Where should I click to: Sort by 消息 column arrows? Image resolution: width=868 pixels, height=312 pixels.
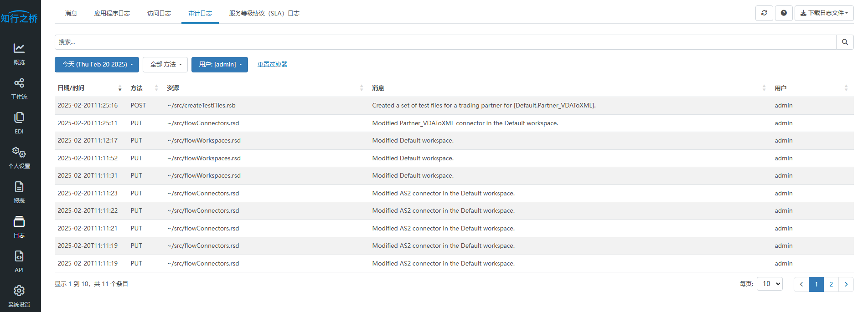pyautogui.click(x=764, y=88)
